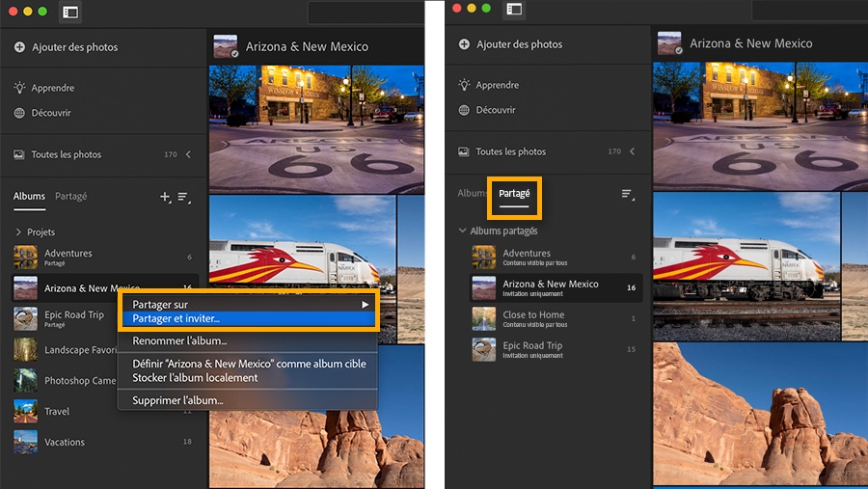Image resolution: width=868 pixels, height=489 pixels.
Task: Toggle the sidebar panel icon in the right window
Action: click(514, 10)
